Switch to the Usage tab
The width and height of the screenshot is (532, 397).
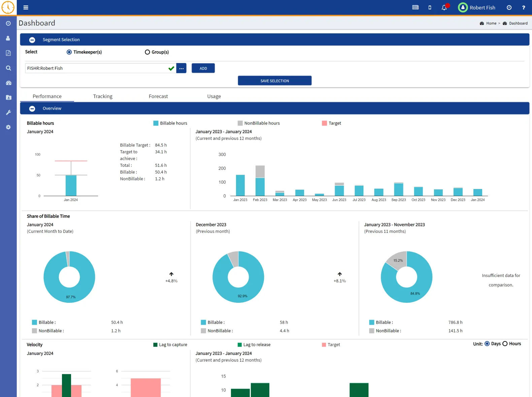coord(214,96)
